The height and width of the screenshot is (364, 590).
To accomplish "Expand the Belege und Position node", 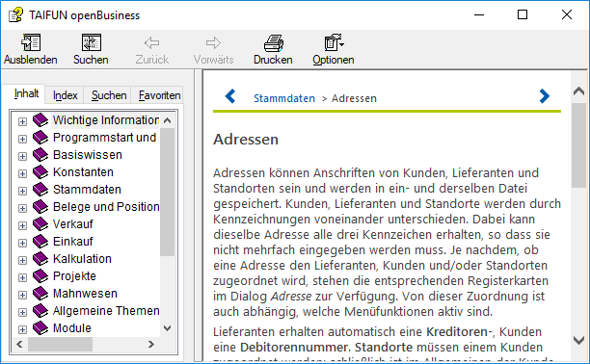I will coord(22,208).
